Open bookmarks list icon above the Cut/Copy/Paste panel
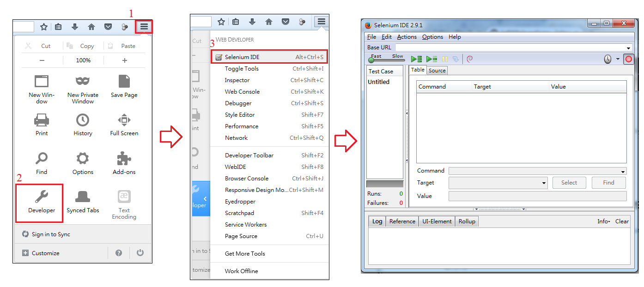Viewport: 644px width, 287px height. [x=58, y=27]
